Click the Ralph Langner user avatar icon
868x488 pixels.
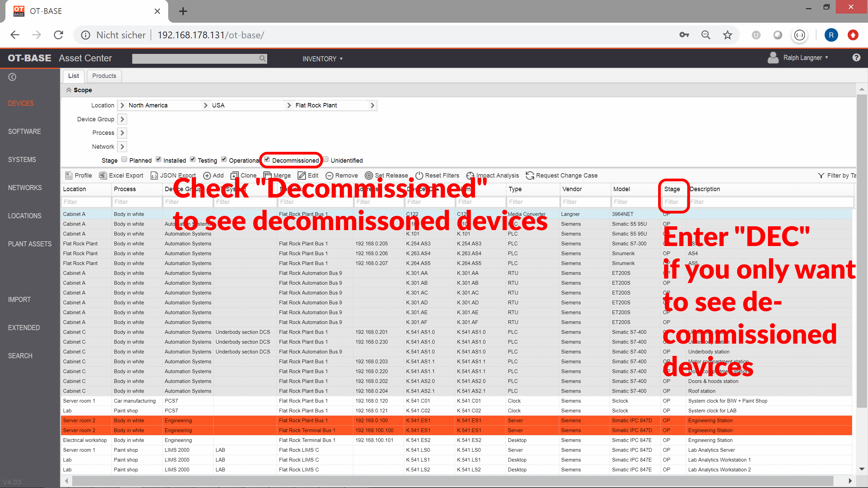tap(773, 58)
